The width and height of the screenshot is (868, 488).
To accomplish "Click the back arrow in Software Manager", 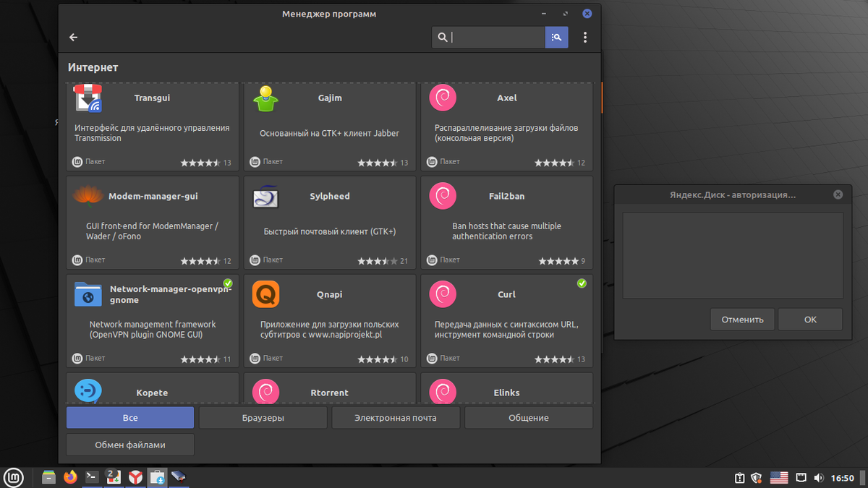I will click(x=73, y=37).
